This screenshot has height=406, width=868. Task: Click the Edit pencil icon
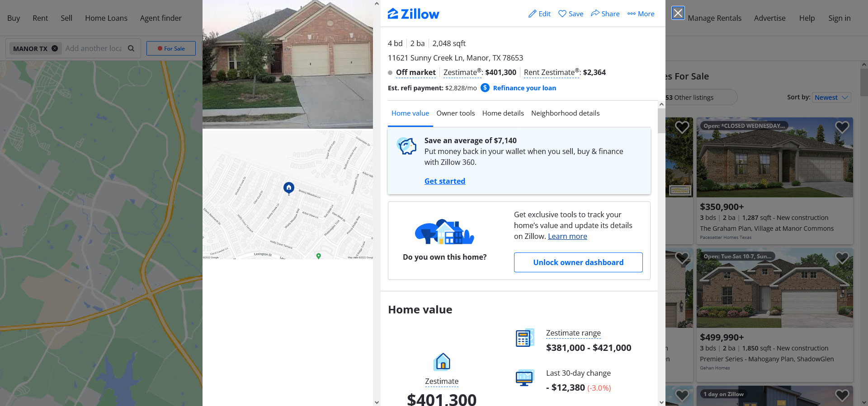pos(533,14)
